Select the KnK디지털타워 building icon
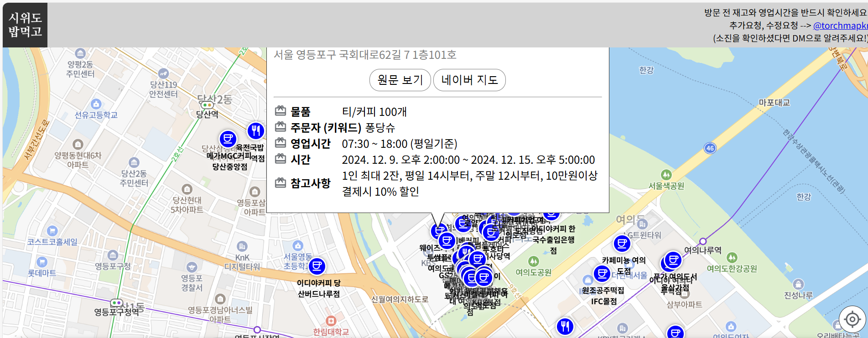This screenshot has width=868, height=338. click(242, 246)
